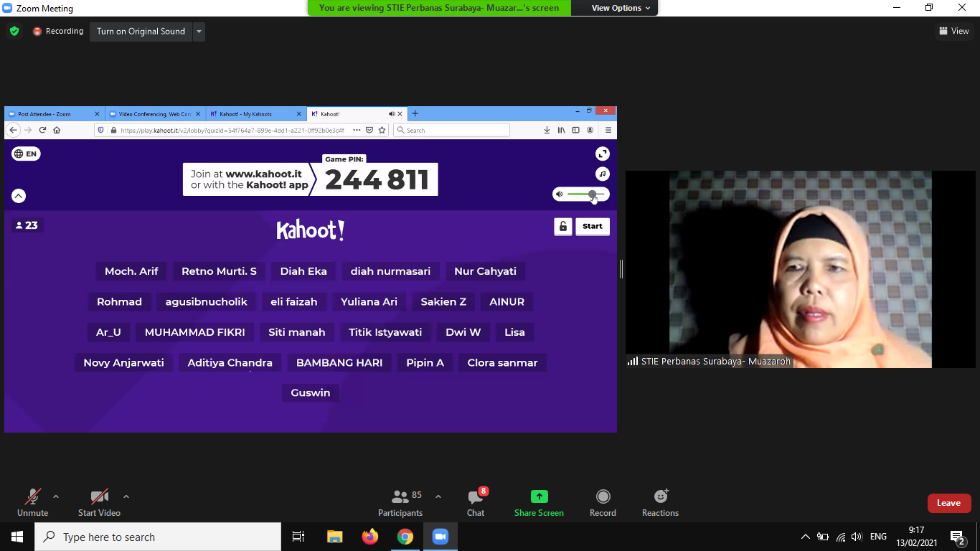Open page actions three-dot menu in address bar

357,130
